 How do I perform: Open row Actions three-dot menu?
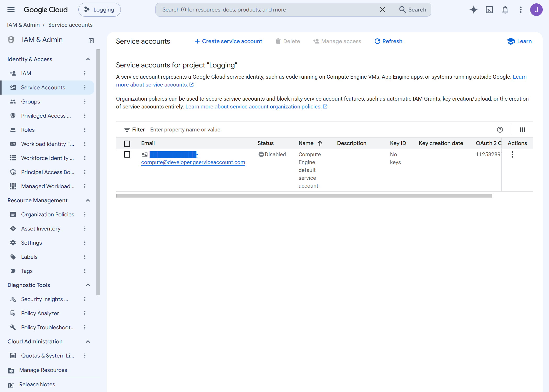pyautogui.click(x=512, y=154)
